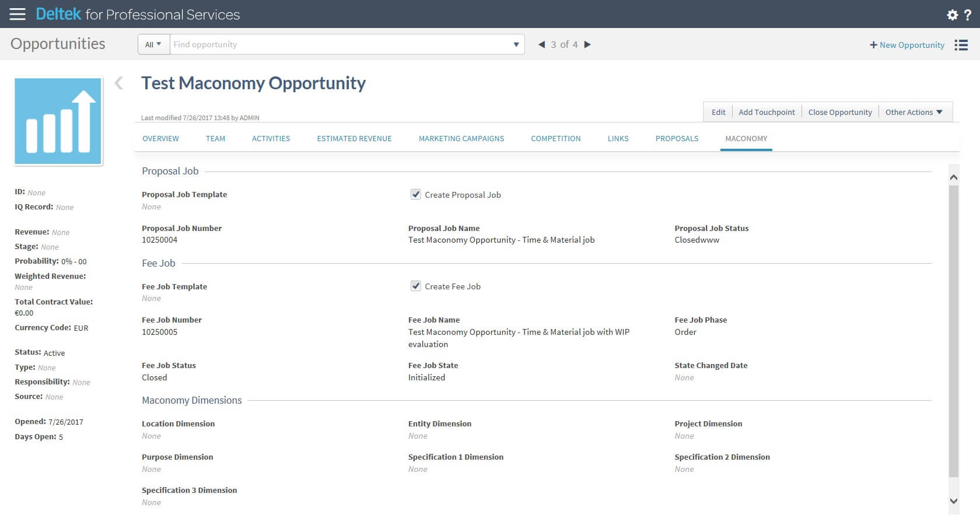Open the hamburger navigation menu
Image resolution: width=980 pixels, height=525 pixels.
pyautogui.click(x=17, y=14)
